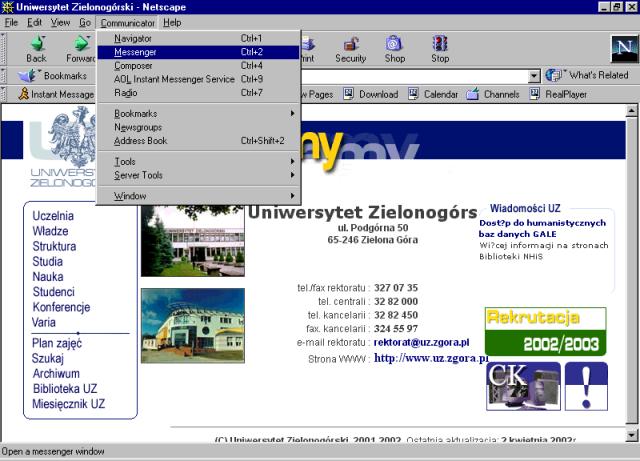
Task: Collapse the location toolbar grip handle
Action: coord(3,76)
